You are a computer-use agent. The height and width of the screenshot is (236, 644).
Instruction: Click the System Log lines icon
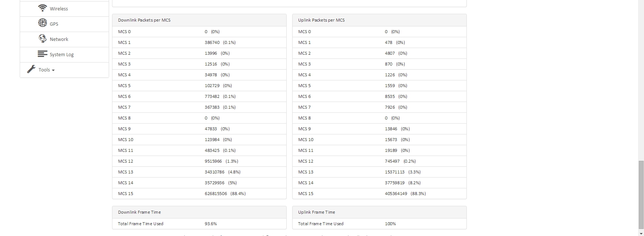pyautogui.click(x=42, y=54)
